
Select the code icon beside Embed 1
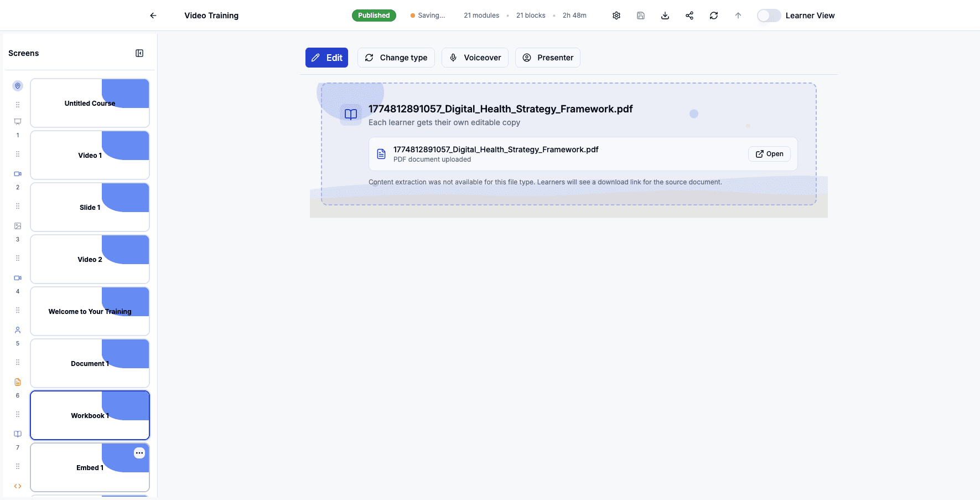coord(17,486)
